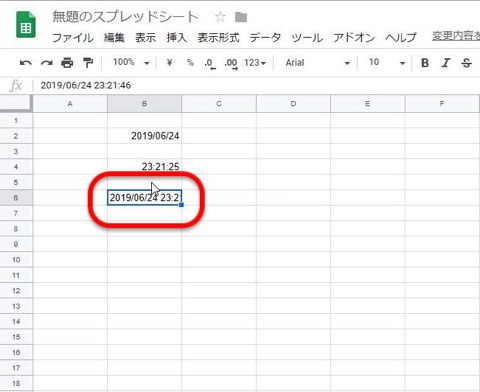Format as percent
The image size is (480, 392).
[x=190, y=62]
